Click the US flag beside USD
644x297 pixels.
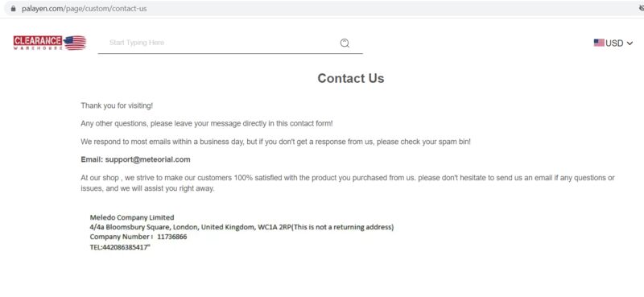599,43
